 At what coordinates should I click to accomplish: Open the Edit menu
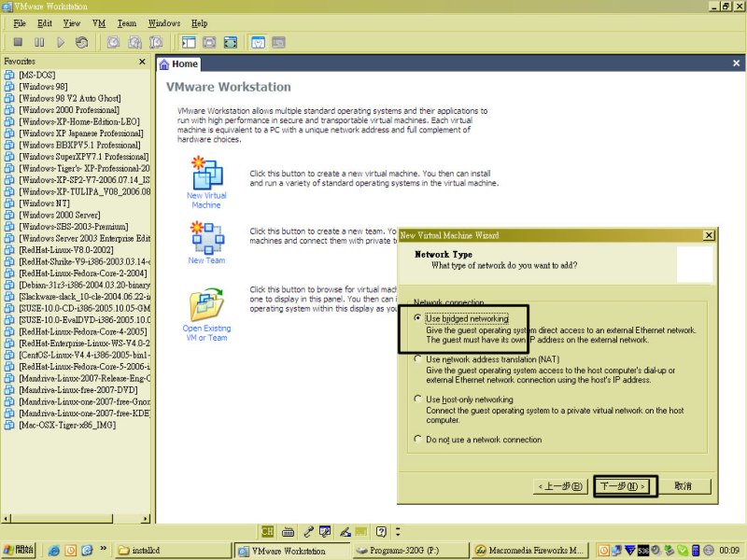[x=45, y=23]
